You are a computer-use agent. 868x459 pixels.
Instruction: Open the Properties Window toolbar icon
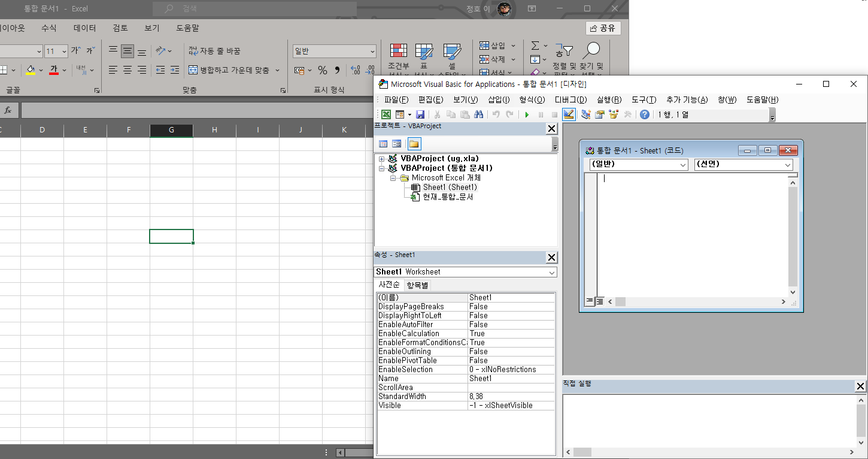click(599, 114)
